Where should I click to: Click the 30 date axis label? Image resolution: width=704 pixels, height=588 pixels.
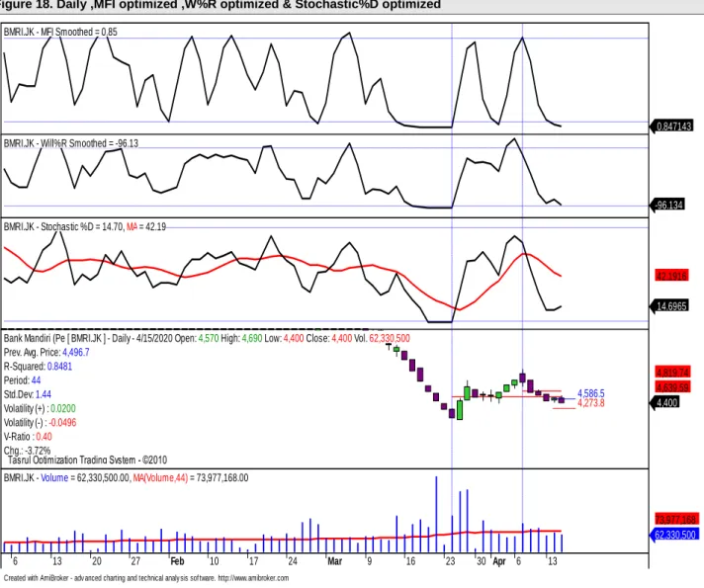click(x=482, y=561)
